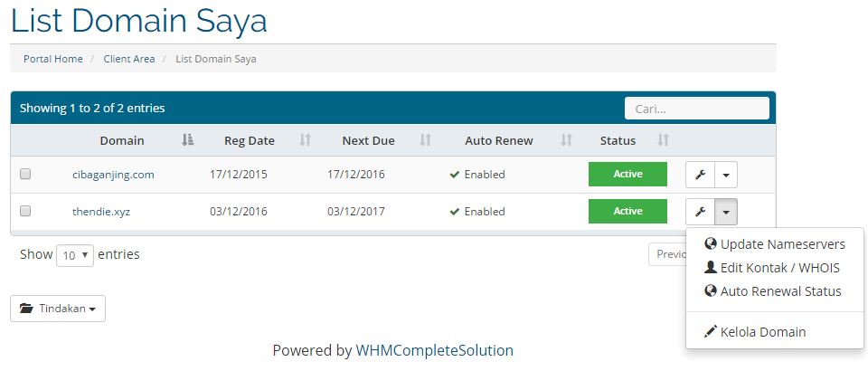Click sort arrows beside Reg Date
The image size is (868, 371).
[x=305, y=140]
